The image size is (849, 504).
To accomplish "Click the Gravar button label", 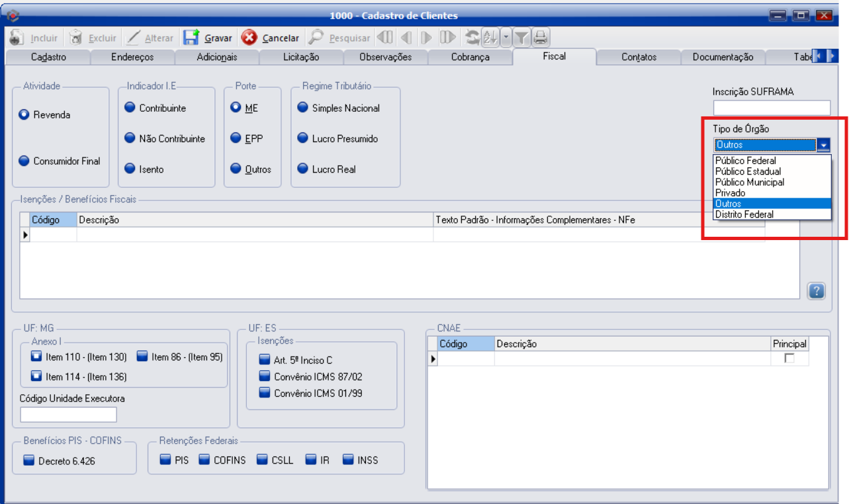I will click(218, 38).
